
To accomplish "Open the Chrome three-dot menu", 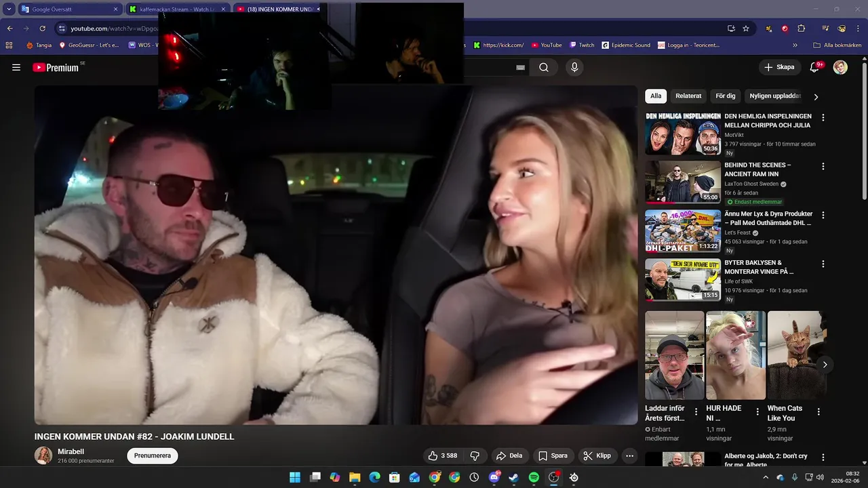I will [859, 28].
